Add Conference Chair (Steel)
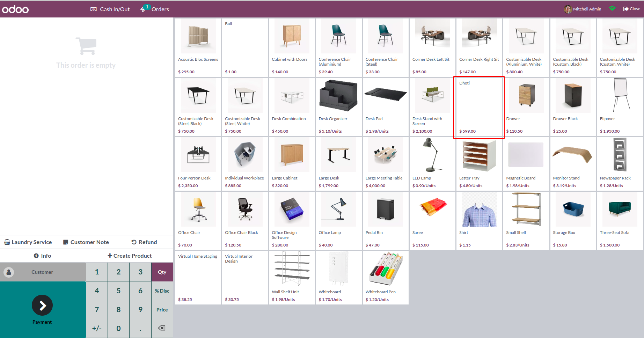 pos(386,47)
